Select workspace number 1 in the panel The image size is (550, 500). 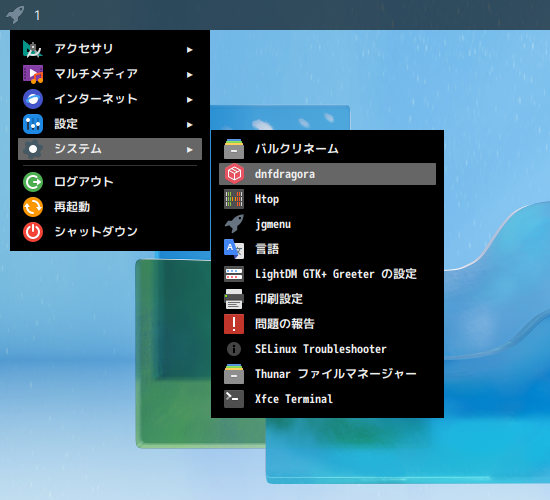pyautogui.click(x=37, y=15)
